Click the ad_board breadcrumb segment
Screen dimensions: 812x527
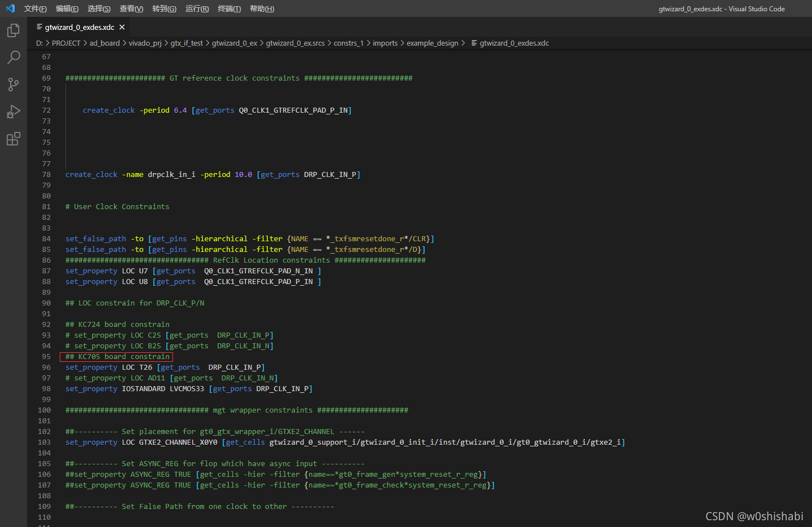click(104, 43)
